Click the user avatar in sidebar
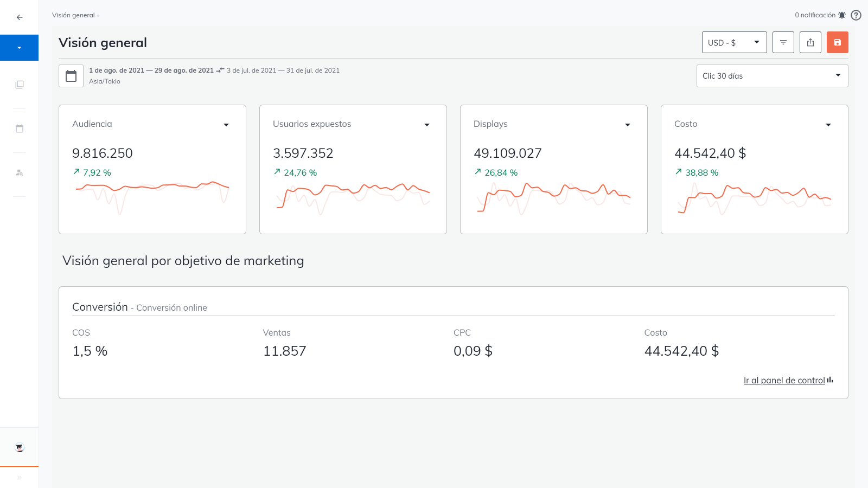 20,447
